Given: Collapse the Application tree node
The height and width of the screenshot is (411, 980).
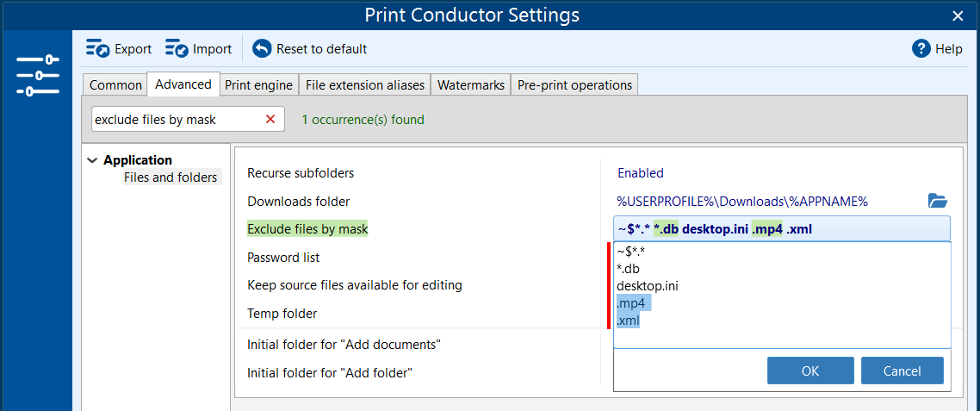Looking at the screenshot, I should pyautogui.click(x=92, y=160).
